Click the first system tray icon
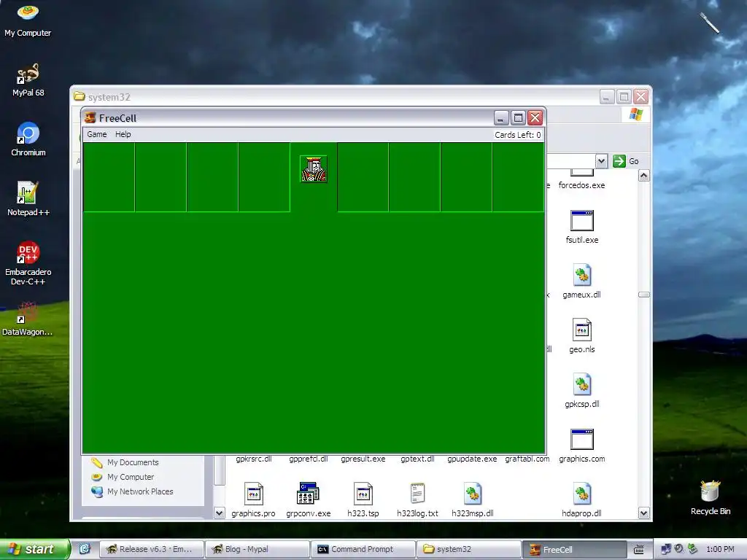The height and width of the screenshot is (560, 747). 666,549
